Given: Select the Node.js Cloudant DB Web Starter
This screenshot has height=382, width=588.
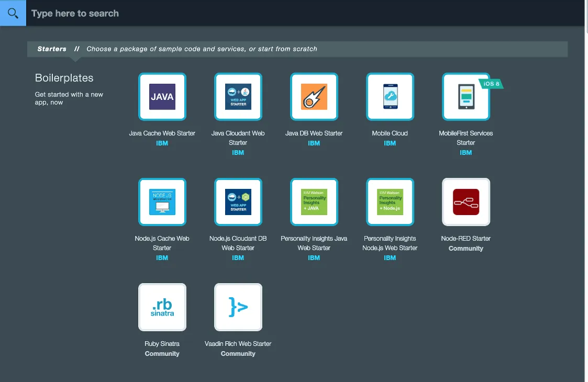Looking at the screenshot, I should point(238,202).
